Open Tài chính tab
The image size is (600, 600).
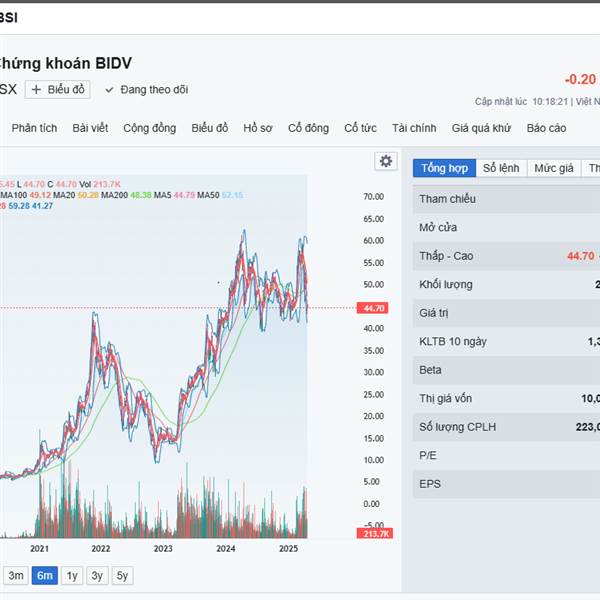pos(414,128)
